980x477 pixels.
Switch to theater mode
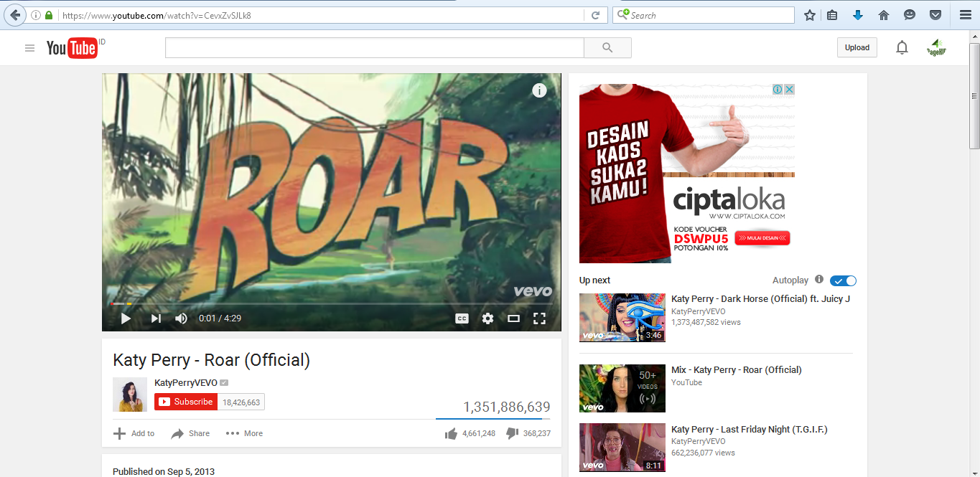[513, 318]
